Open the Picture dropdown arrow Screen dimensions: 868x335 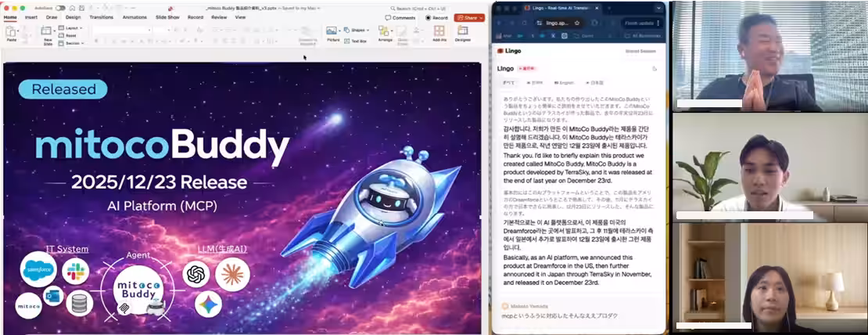(339, 31)
